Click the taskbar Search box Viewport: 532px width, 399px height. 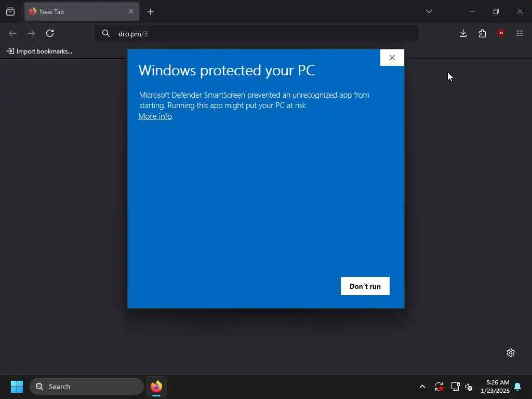click(x=87, y=387)
